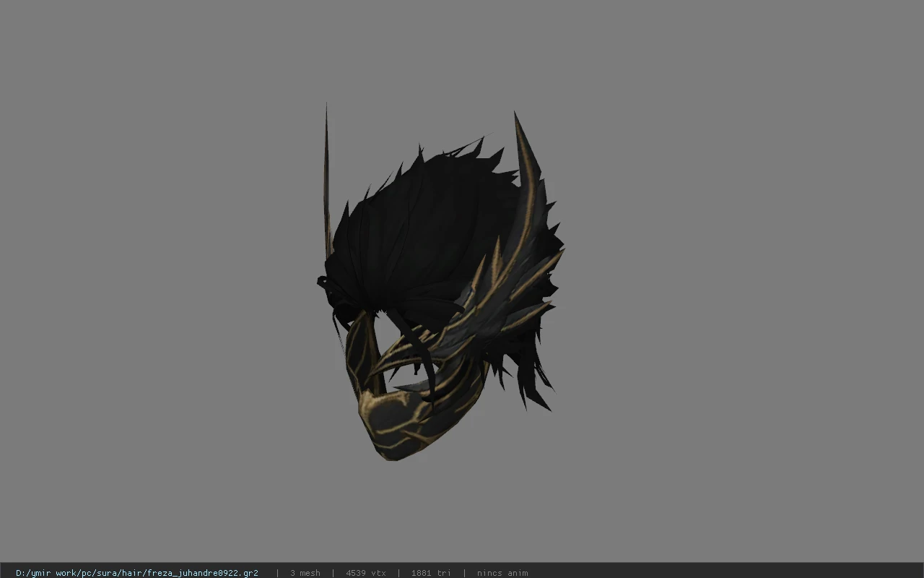Screen dimensions: 924x578
Task: Click the jagged hair spikes at the top of the head
Action: point(448,160)
